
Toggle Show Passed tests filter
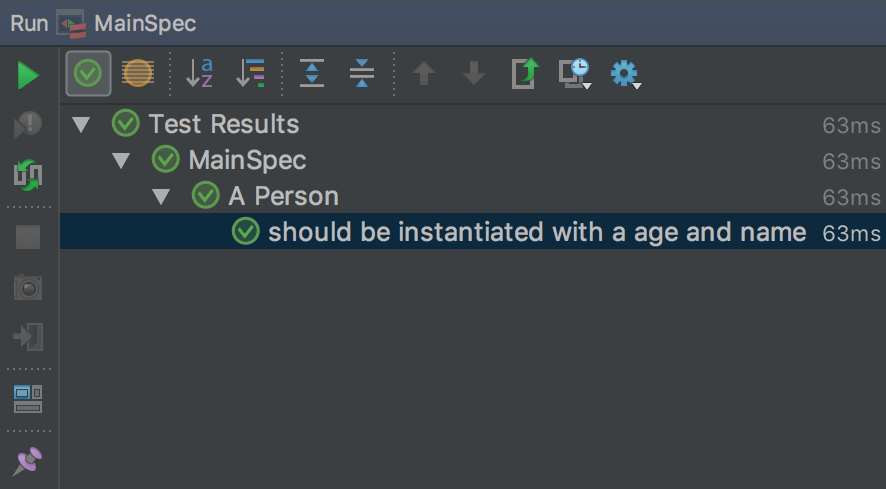[88, 73]
